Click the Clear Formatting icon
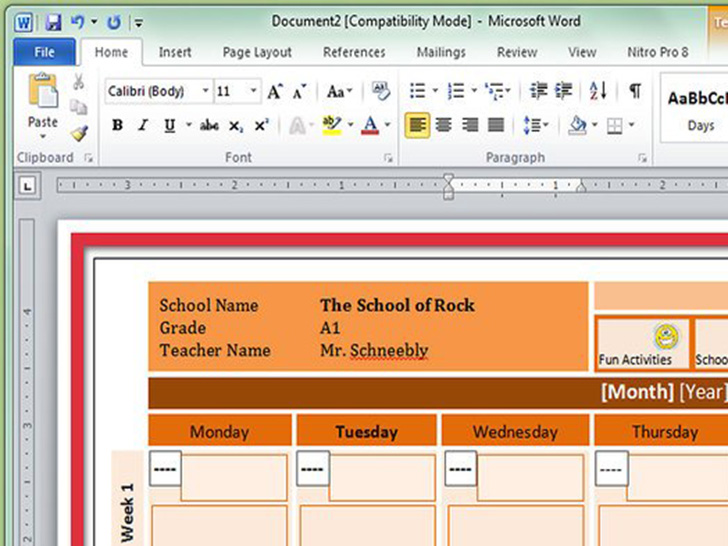The height and width of the screenshot is (546, 728). point(380,91)
